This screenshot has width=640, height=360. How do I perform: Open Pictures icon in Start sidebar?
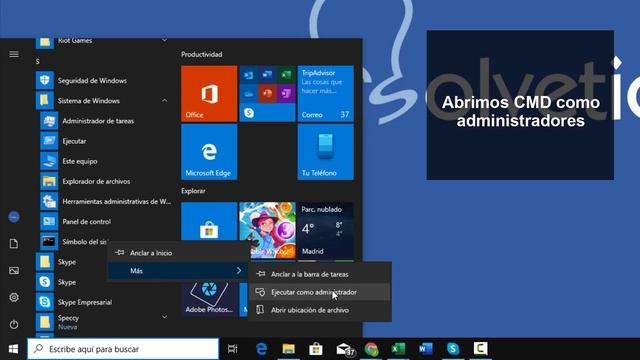pyautogui.click(x=14, y=271)
